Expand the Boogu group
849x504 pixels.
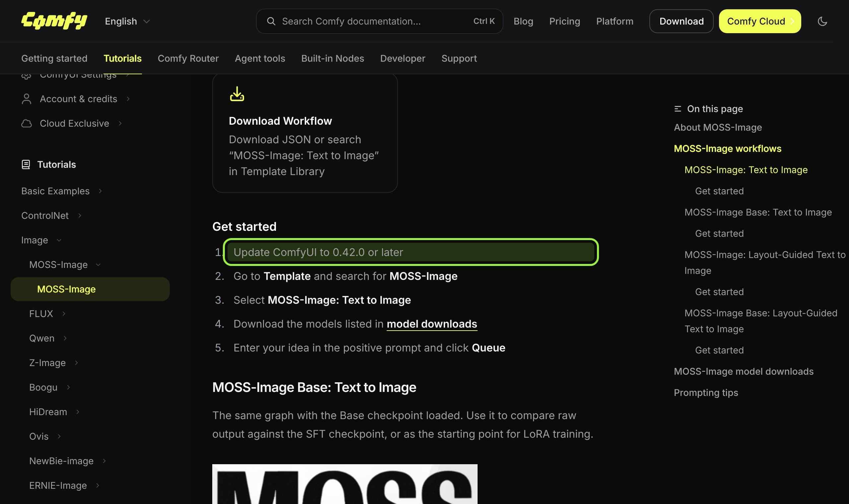click(x=68, y=387)
